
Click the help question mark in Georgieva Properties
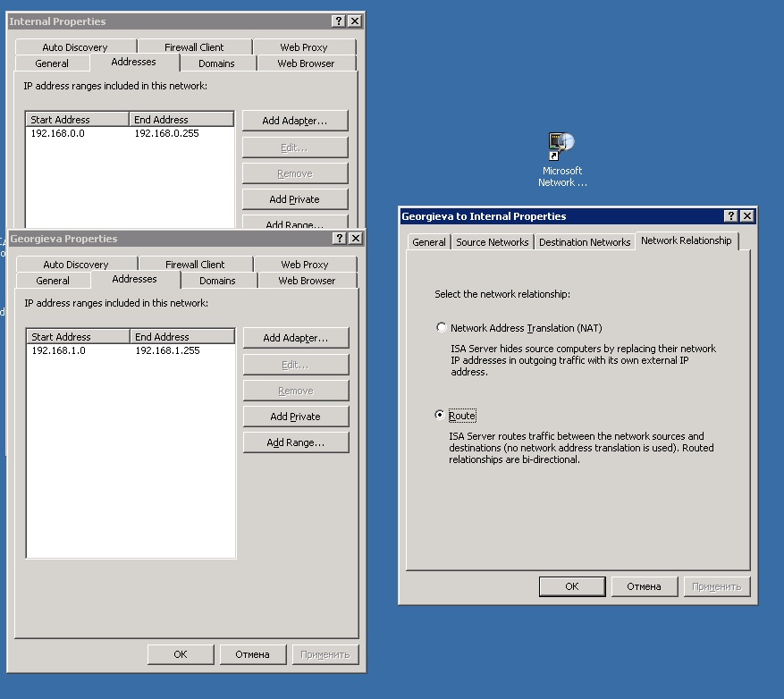coord(340,239)
